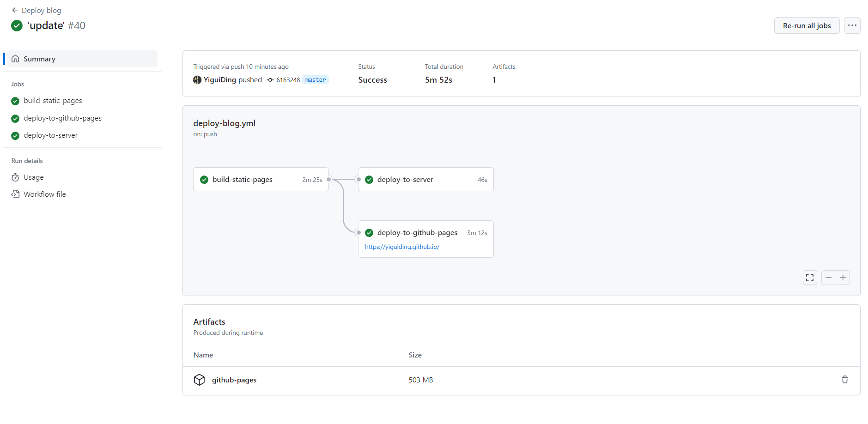Click the github-pages package icon
Image resolution: width=868 pixels, height=424 pixels.
pos(199,380)
